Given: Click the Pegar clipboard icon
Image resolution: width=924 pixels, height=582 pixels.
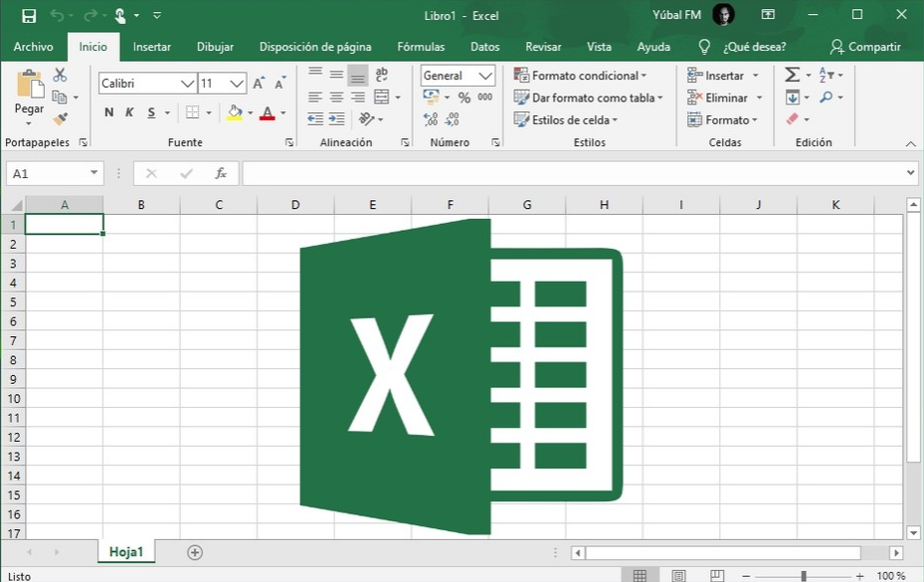Looking at the screenshot, I should pyautogui.click(x=30, y=84).
